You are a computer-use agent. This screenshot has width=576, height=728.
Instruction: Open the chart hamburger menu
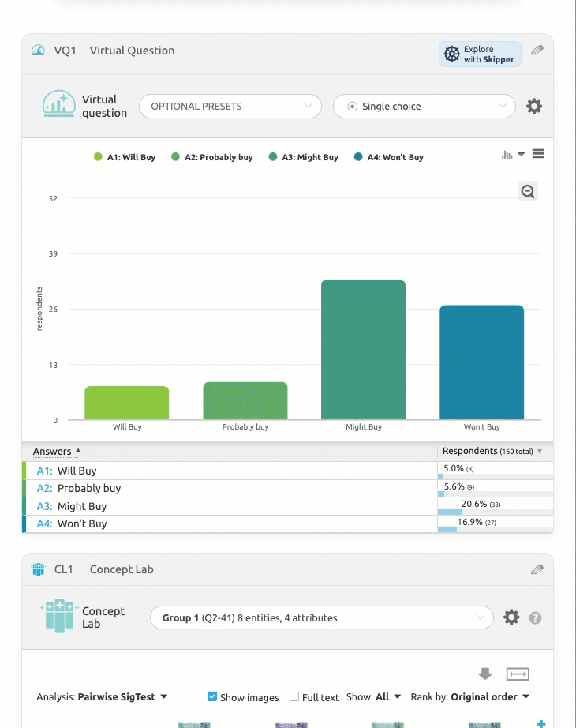(538, 154)
